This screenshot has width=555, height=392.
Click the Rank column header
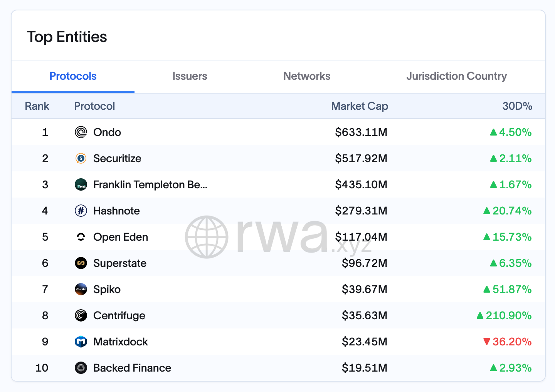37,106
